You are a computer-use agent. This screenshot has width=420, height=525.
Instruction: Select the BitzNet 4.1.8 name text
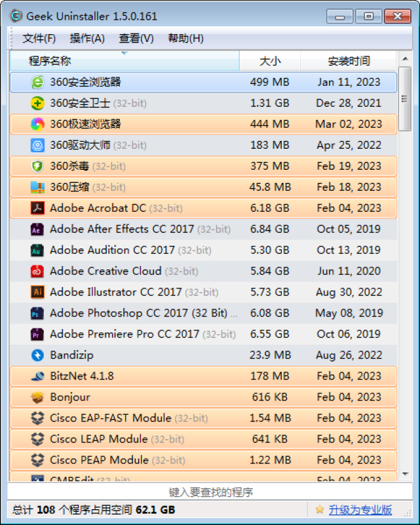82,376
